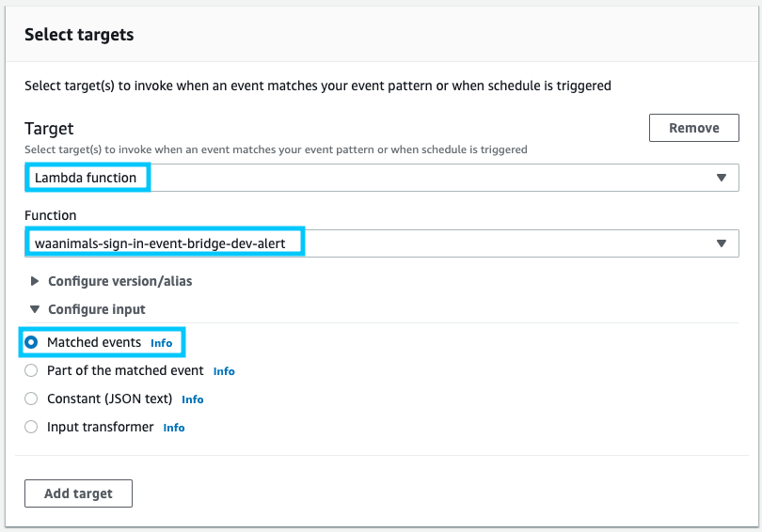The height and width of the screenshot is (532, 762).
Task: Click the Remove target button
Action: (693, 129)
